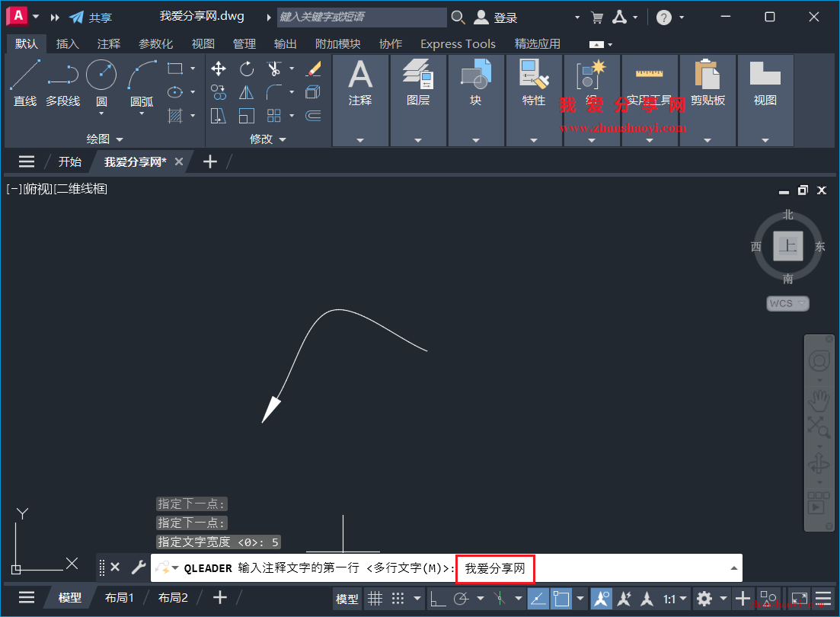This screenshot has height=617, width=840.
Task: Switch to Layout1 (布局1) tab
Action: (119, 598)
